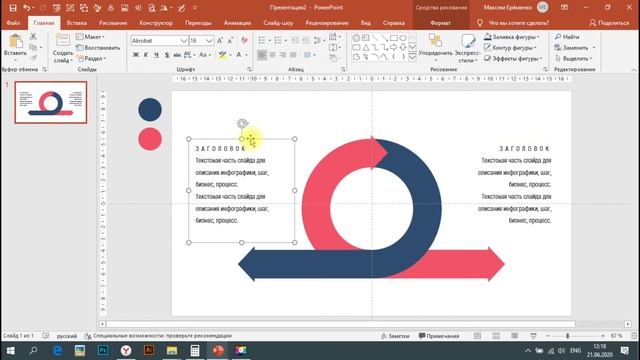Switch to Slide Sorter view icon
The width and height of the screenshot is (640, 360).
(x=496, y=336)
